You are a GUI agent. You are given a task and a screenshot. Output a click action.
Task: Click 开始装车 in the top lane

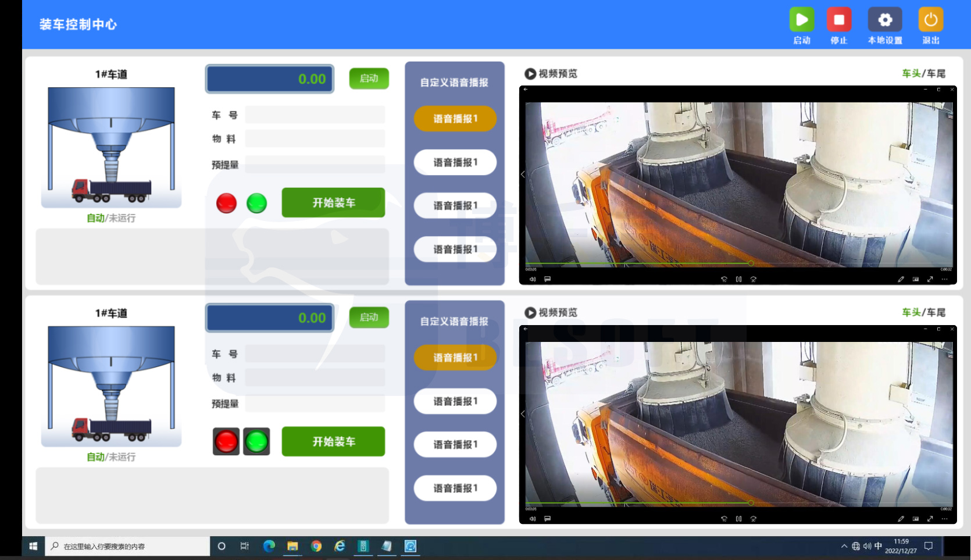tap(333, 202)
